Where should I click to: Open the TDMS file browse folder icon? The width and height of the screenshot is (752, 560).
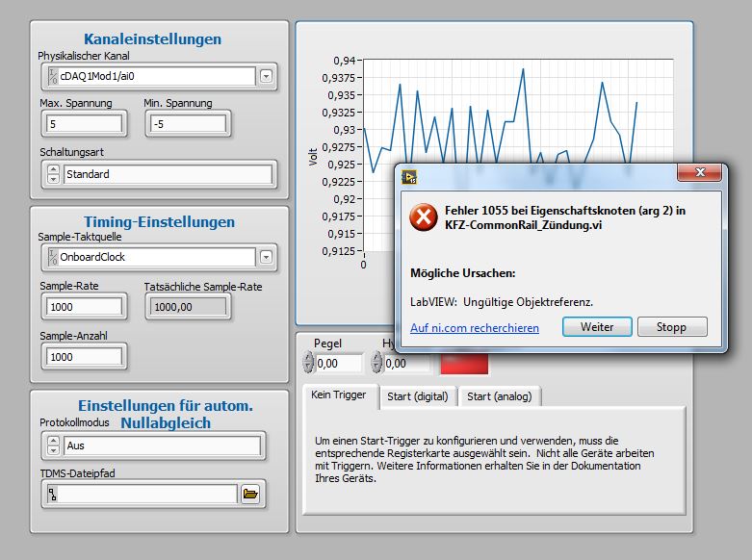pos(250,494)
